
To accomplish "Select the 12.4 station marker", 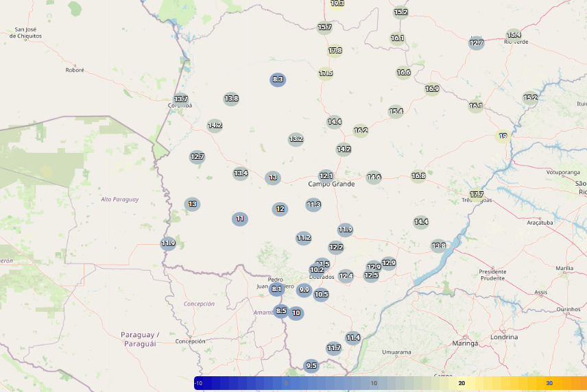I will (x=346, y=276).
